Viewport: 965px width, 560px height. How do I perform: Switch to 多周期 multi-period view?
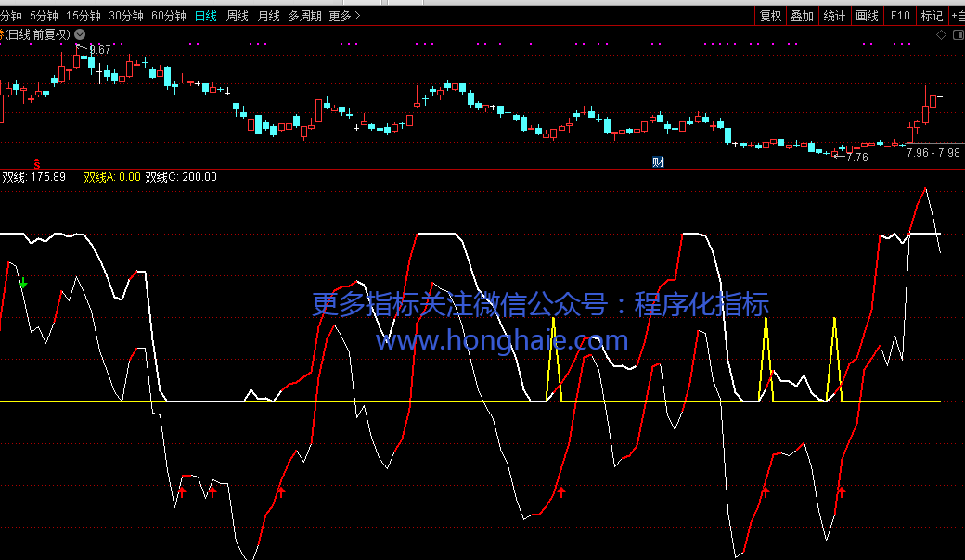click(x=304, y=16)
